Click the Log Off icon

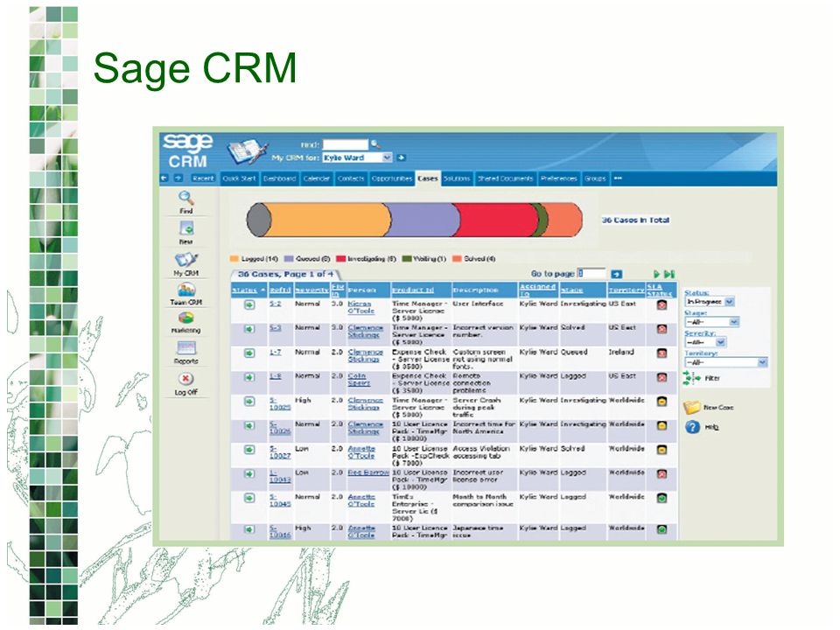pos(185,379)
